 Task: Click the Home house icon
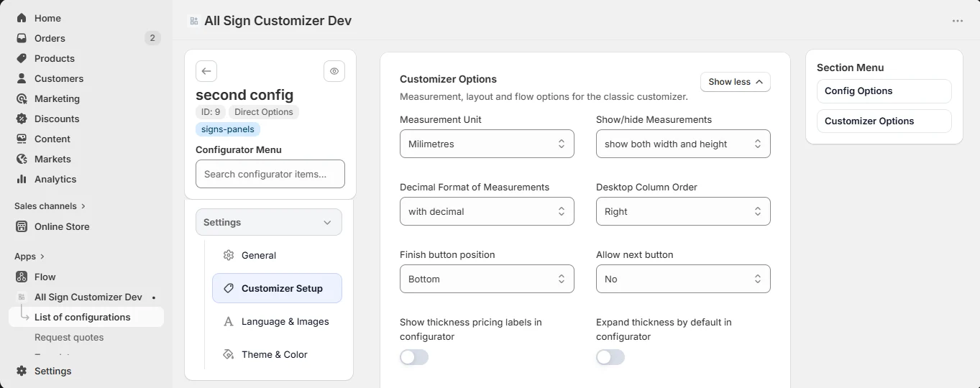(22, 18)
